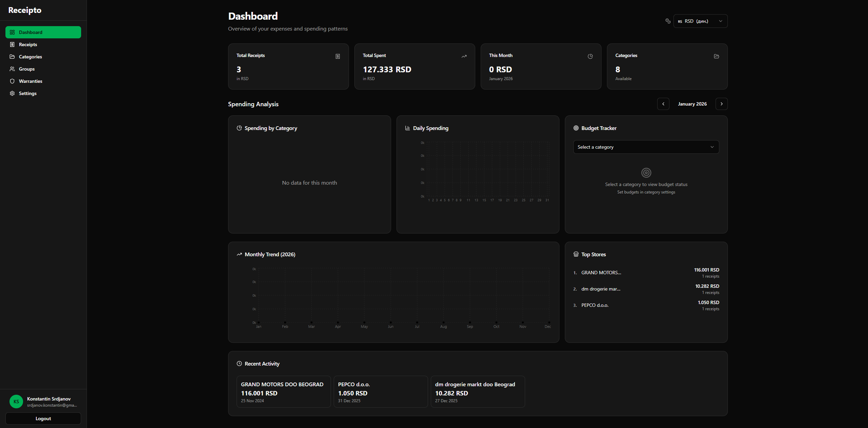The height and width of the screenshot is (428, 868).
Task: Click the receipt icon on the Total Receipts card
Action: click(337, 56)
